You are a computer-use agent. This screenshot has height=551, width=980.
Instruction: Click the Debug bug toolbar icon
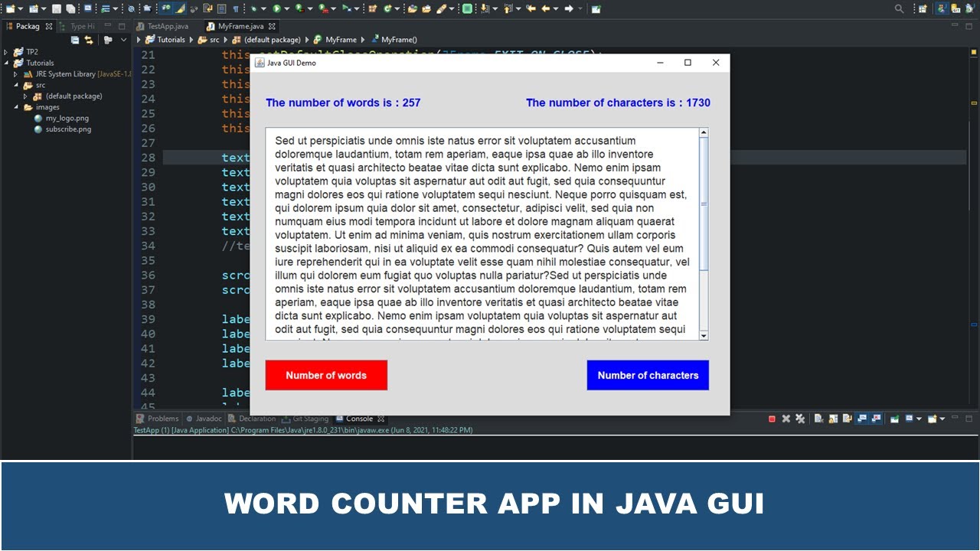click(x=253, y=8)
